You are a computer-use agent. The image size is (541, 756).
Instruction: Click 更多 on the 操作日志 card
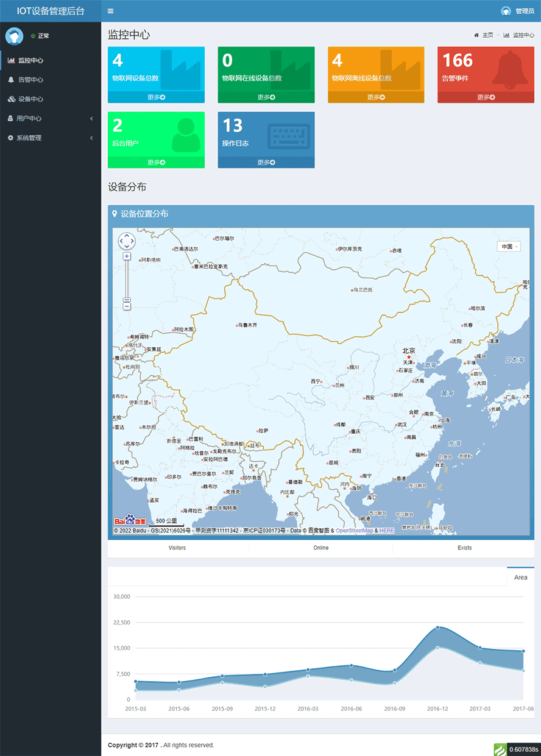pyautogui.click(x=266, y=163)
